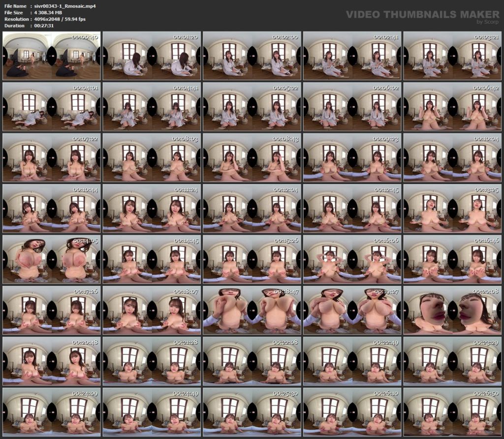Viewport: 504px width, 439px height.
Task: Select the thumbnail at 00:24:09
Action: click(51, 411)
